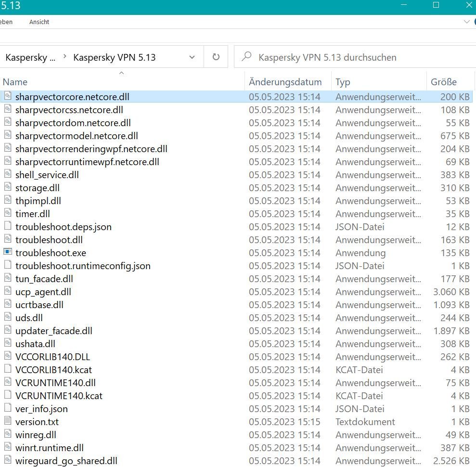
Task: Select sharpvectorcss.netcore.dll
Action: click(x=69, y=110)
